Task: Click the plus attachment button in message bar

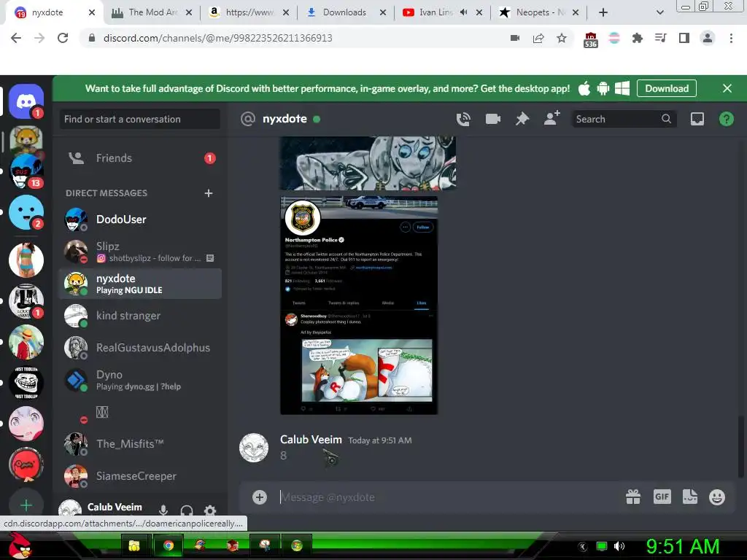Action: (x=260, y=497)
